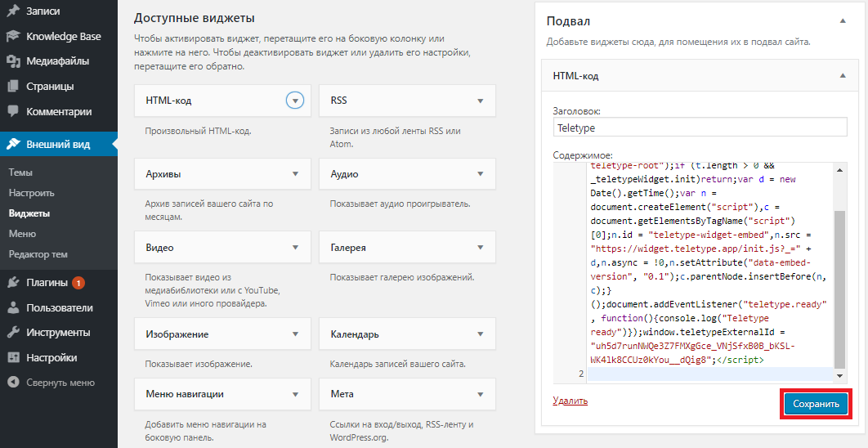This screenshot has width=868, height=448.
Task: Open Настроить submenu link
Action: [x=32, y=193]
